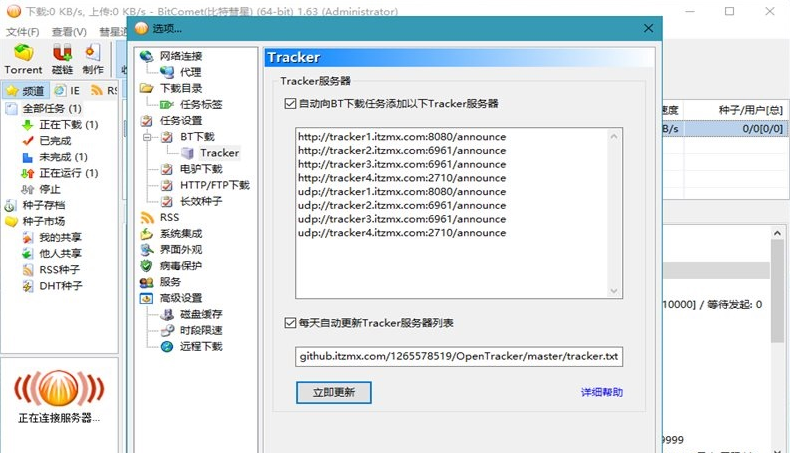Open 下载目录 folder icon in options
Image resolution: width=790 pixels, height=453 pixels.
(147, 88)
